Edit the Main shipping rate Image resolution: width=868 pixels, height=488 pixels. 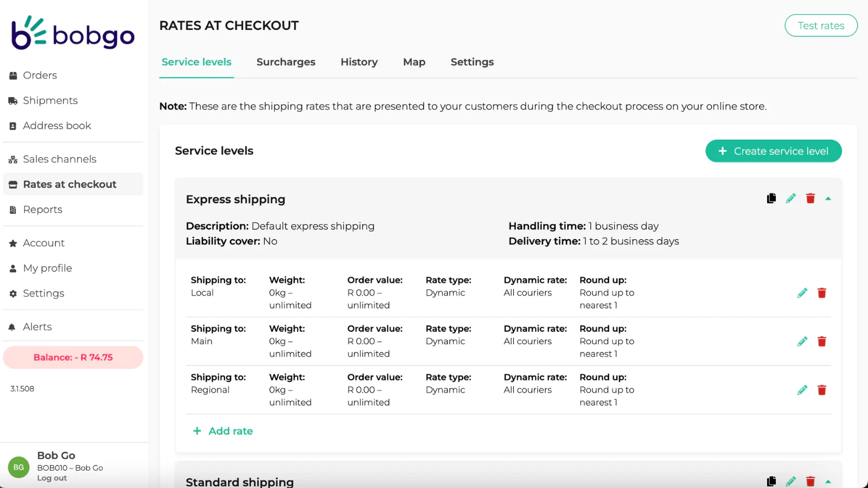802,342
